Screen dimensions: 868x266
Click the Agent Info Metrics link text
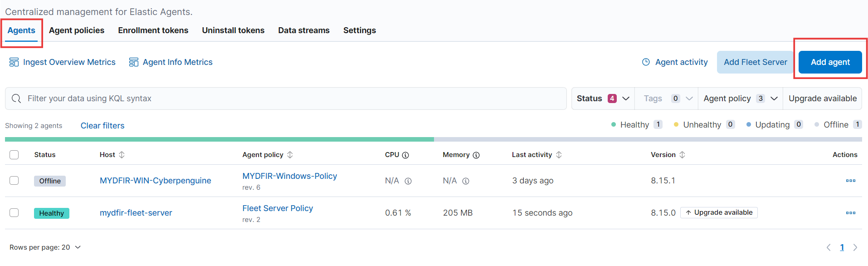(x=178, y=62)
